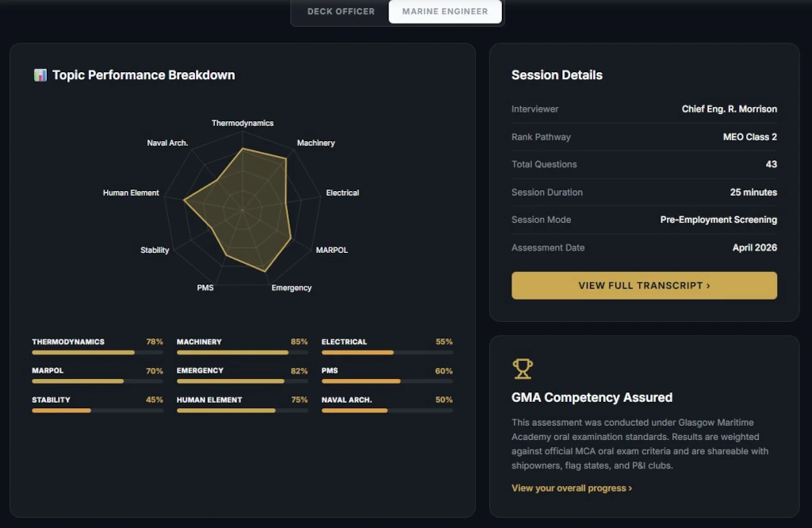812x528 pixels.
Task: Click the Thermodynamics 78% progress bar
Action: 98,353
